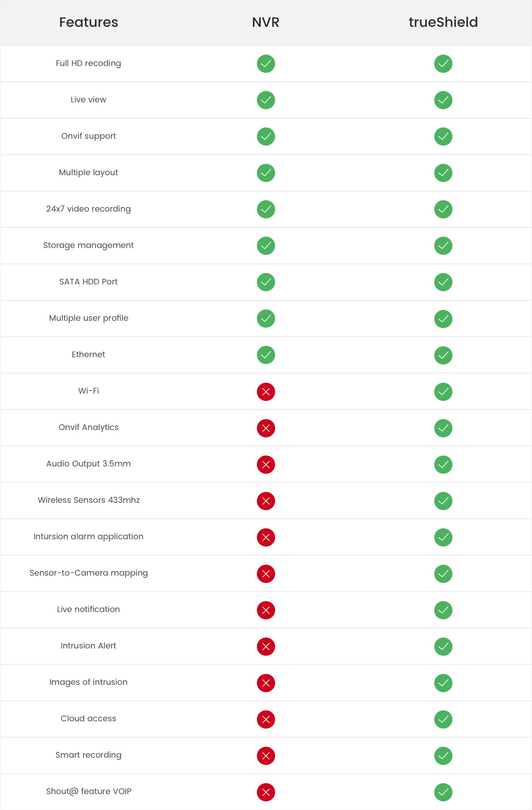Click NVR green check for Ethernet
532x810 pixels.
pos(266,355)
